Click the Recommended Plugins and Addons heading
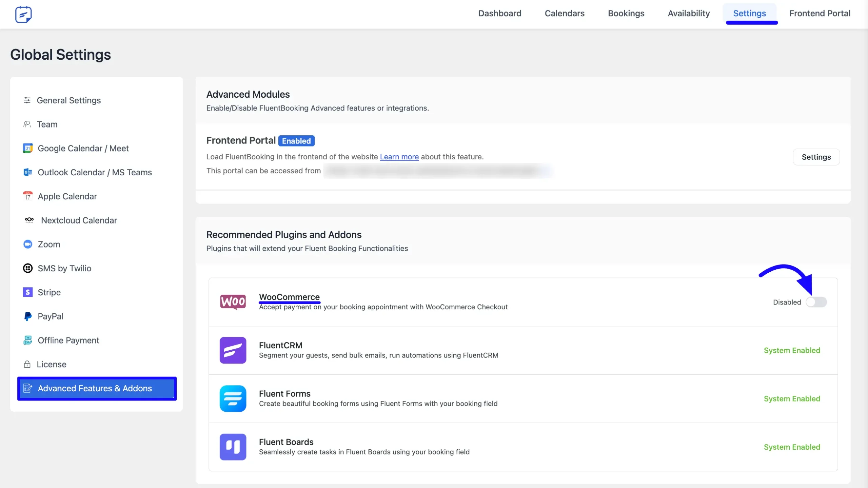 tap(284, 235)
